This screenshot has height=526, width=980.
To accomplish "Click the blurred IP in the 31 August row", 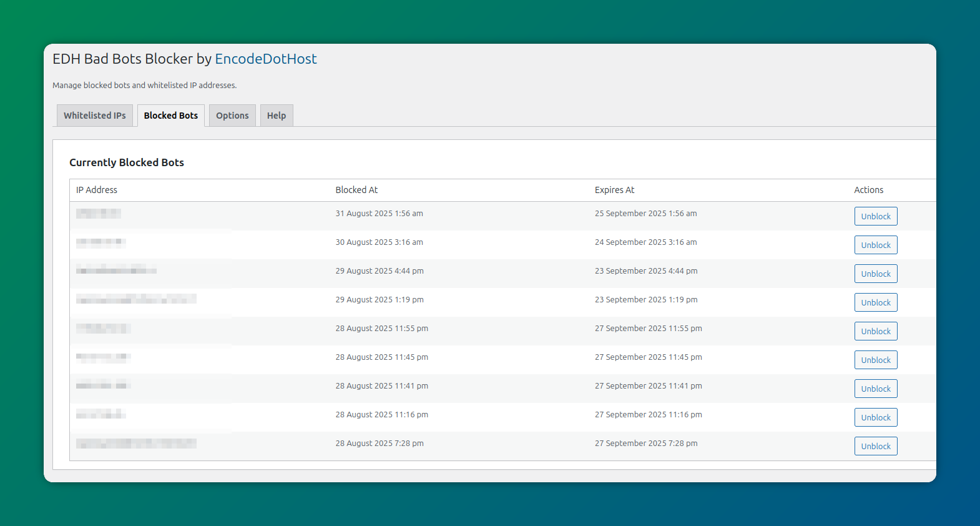I will click(x=99, y=214).
